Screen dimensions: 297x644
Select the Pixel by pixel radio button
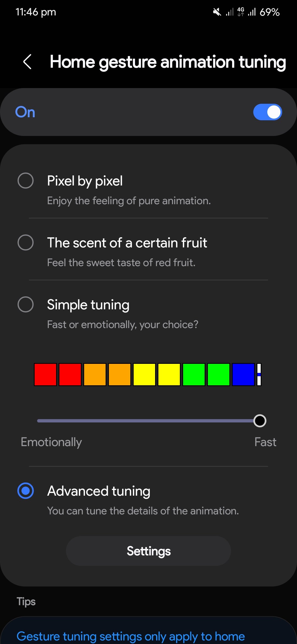click(x=26, y=181)
